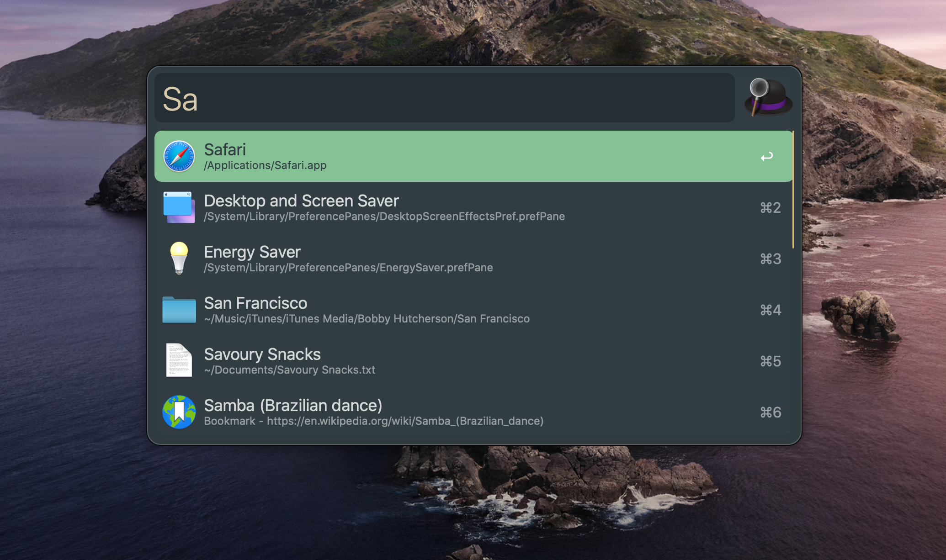
Task: Click the return arrow icon on Safari row
Action: coord(767,157)
